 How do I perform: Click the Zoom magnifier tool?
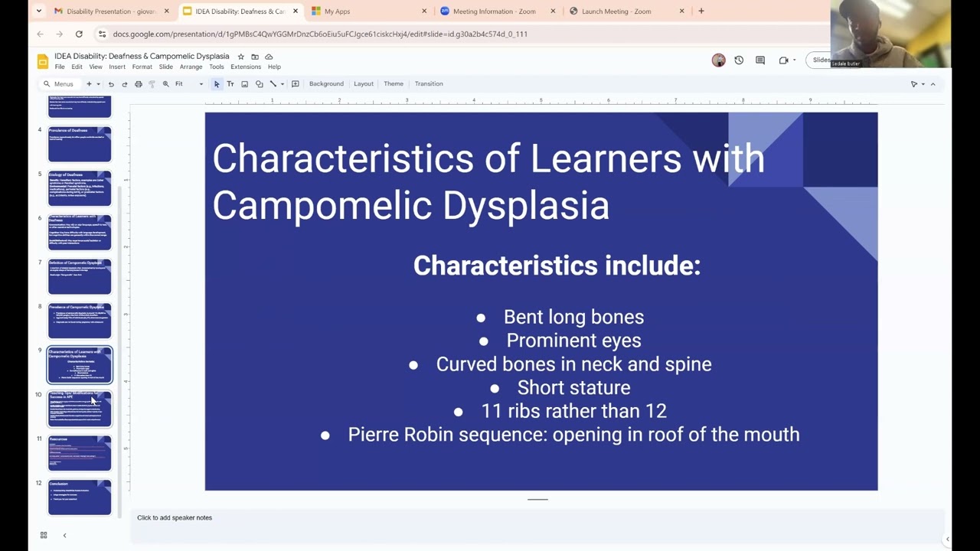point(165,84)
